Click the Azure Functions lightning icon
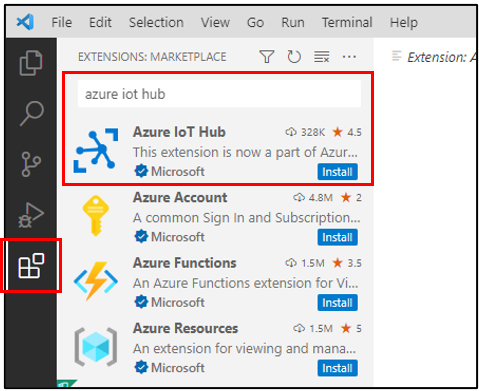This screenshot has width=479, height=391. pyautogui.click(x=96, y=281)
